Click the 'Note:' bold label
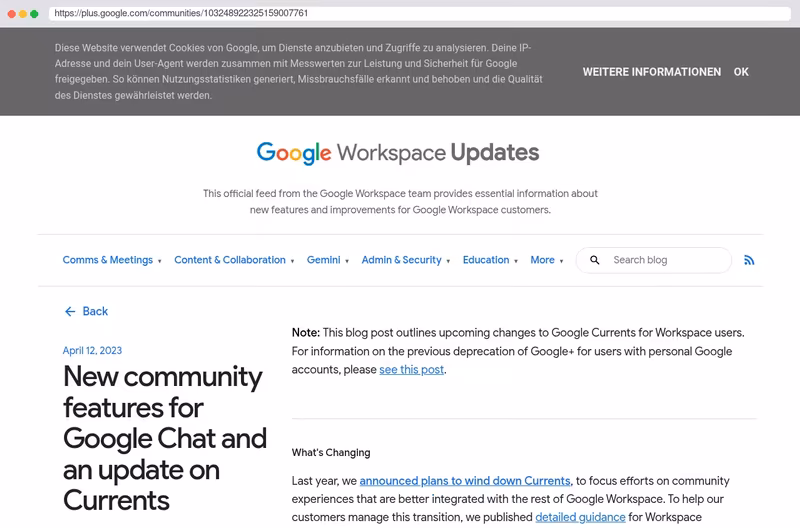 (x=306, y=333)
